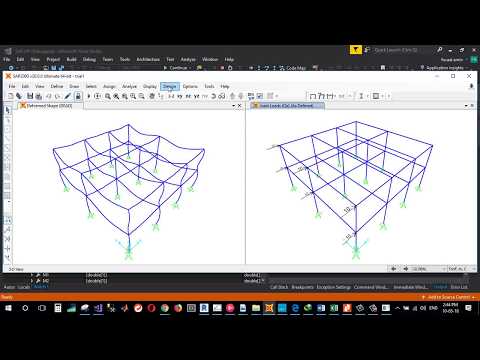This screenshot has height=360, width=480.
Task: Click the Undo icon in SAP2000 toolbar
Action: pyautogui.click(x=49, y=96)
